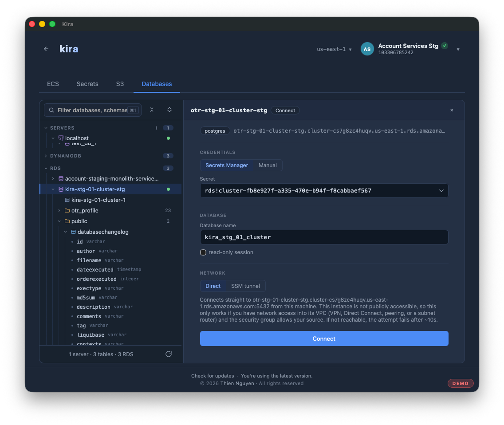This screenshot has width=504, height=425.
Task: Collapse the kira-stg-01-cluster-stg node
Action: coord(53,189)
